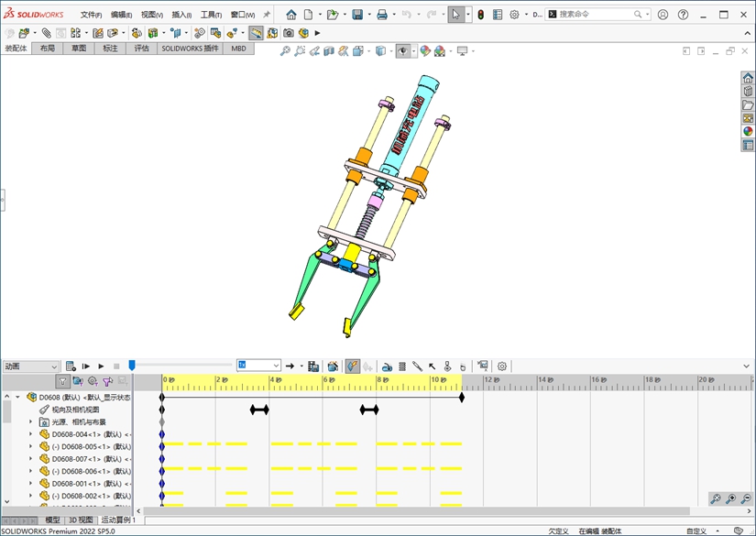Open the 工具 (Tools) menu
The width and height of the screenshot is (756, 536).
tap(211, 15)
